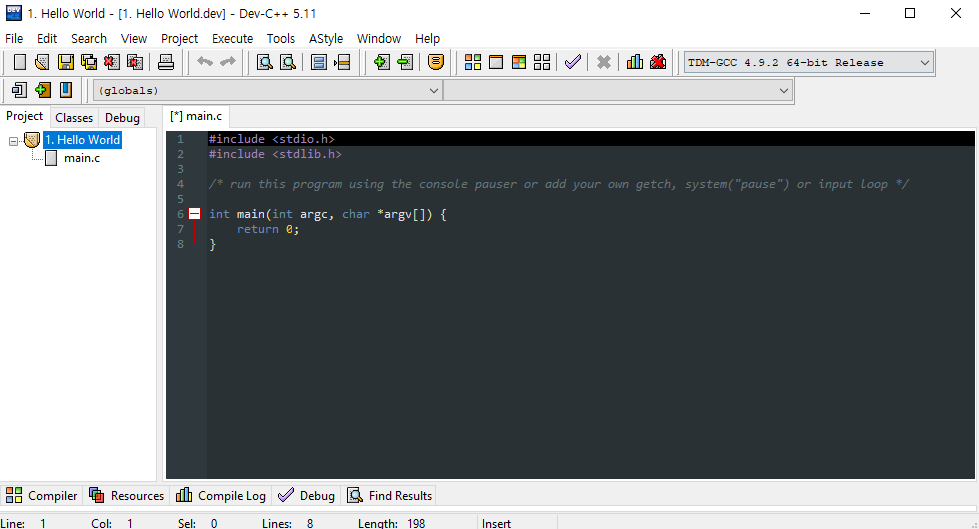
Task: Click the New source file toolbar icon
Action: [x=19, y=62]
